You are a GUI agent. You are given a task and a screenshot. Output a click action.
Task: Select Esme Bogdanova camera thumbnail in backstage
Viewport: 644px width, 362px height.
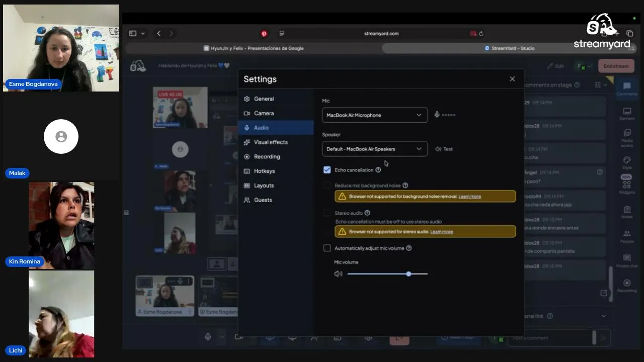[165, 296]
